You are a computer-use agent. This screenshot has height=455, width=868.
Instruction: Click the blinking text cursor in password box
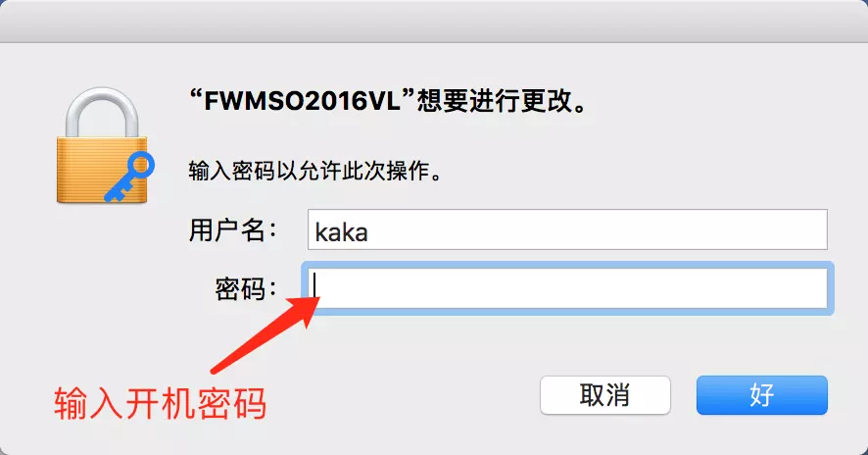click(314, 286)
